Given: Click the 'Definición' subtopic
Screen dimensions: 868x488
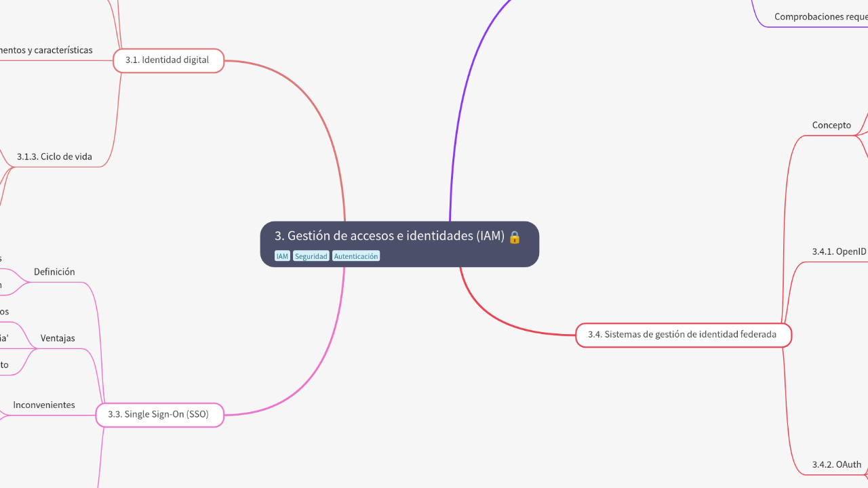Looking at the screenshot, I should (54, 272).
